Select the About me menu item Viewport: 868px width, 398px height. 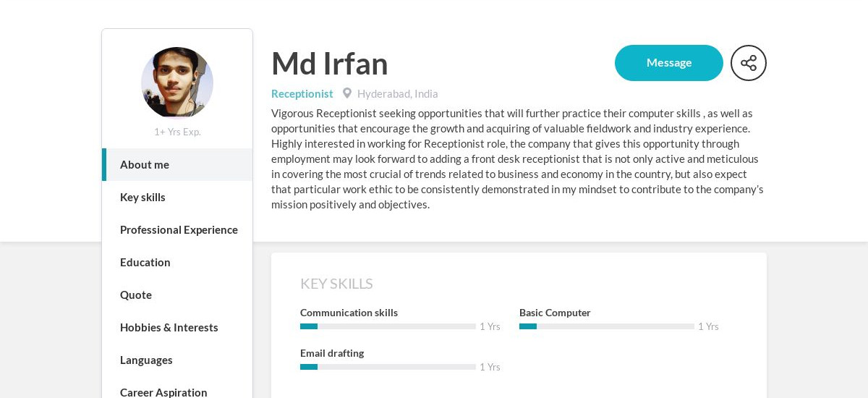pos(177,164)
